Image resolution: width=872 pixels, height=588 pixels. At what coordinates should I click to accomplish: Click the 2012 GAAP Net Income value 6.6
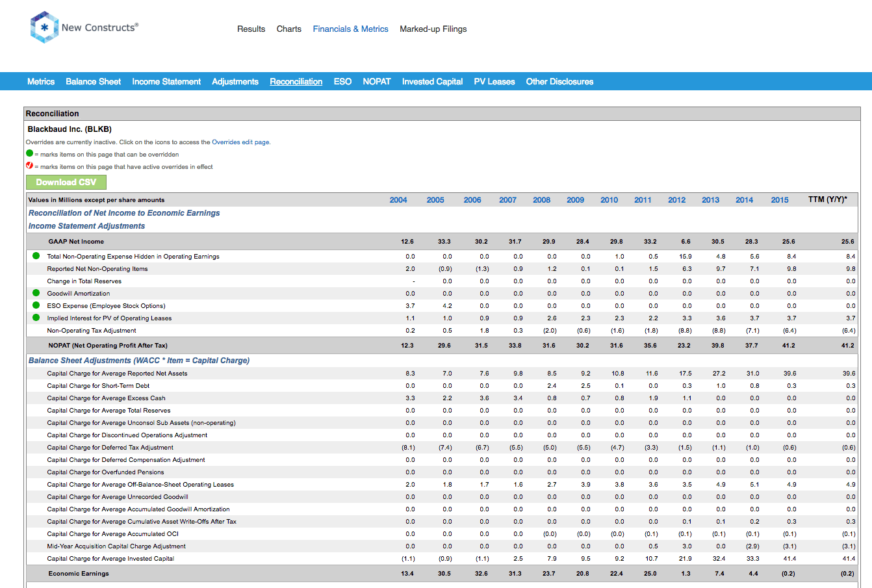(x=686, y=242)
